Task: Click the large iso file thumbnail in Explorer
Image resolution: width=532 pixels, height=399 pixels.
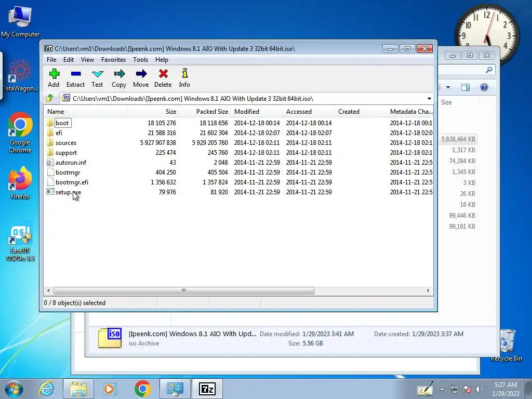Action: coord(110,338)
